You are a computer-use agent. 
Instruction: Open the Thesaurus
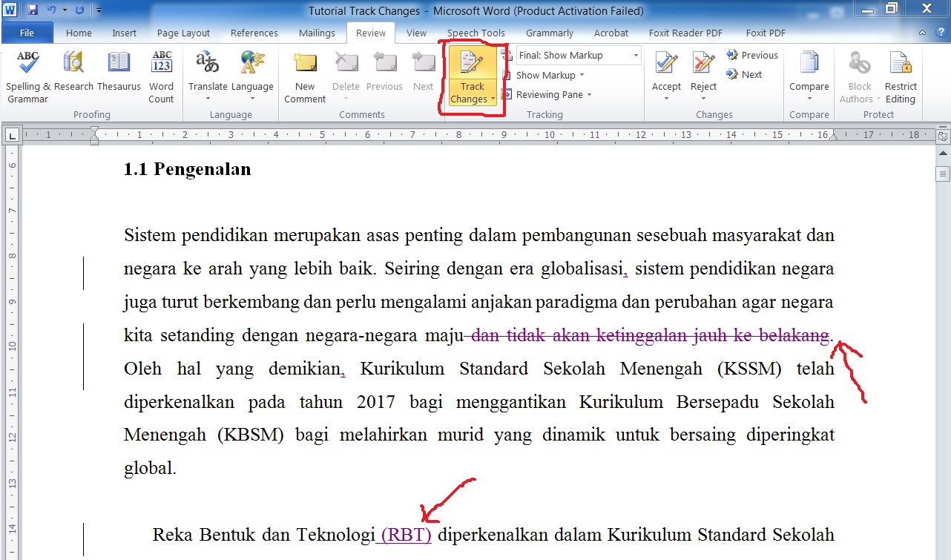click(x=119, y=65)
